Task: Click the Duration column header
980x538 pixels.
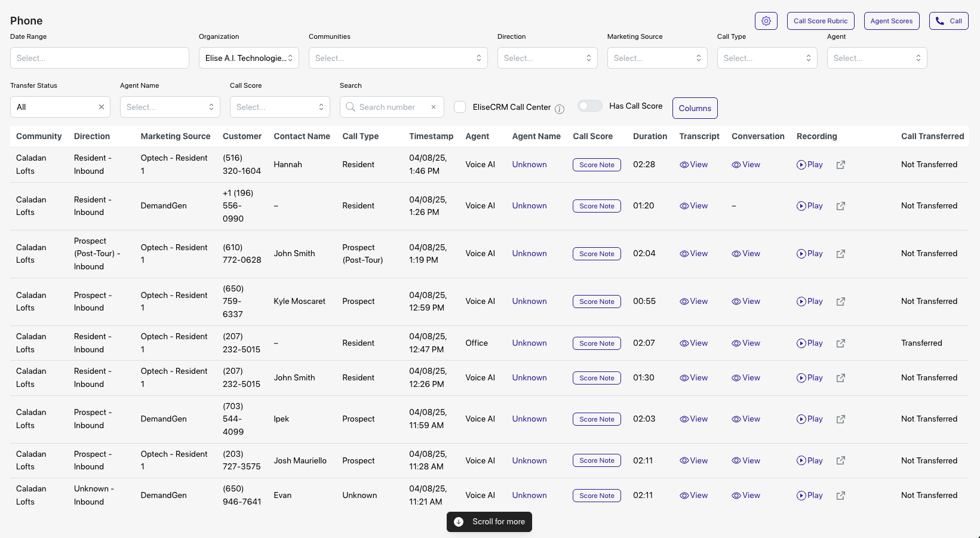Action: click(650, 136)
